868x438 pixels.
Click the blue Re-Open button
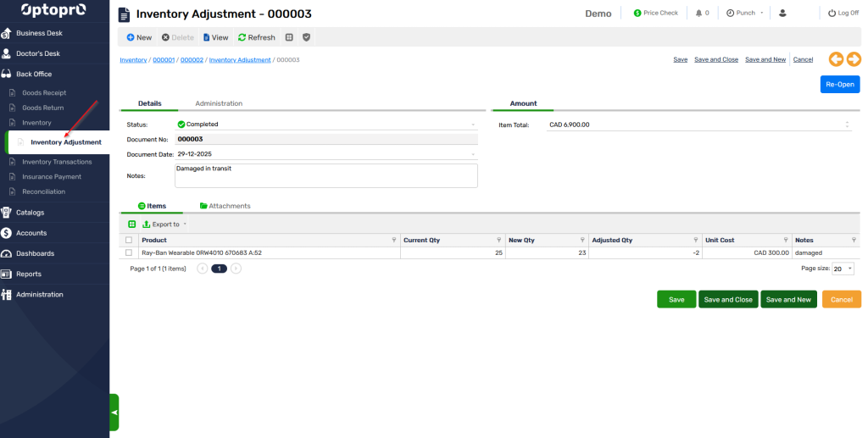tap(839, 85)
